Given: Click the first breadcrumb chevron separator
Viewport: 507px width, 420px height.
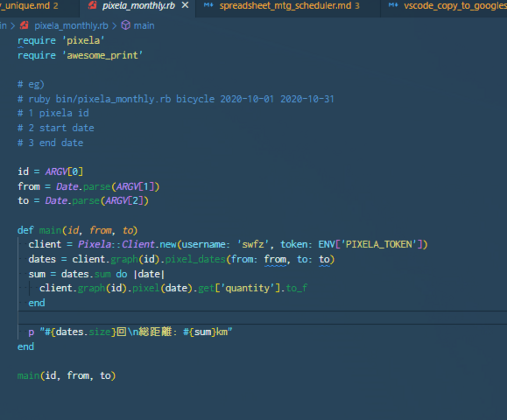Looking at the screenshot, I should click(x=13, y=26).
